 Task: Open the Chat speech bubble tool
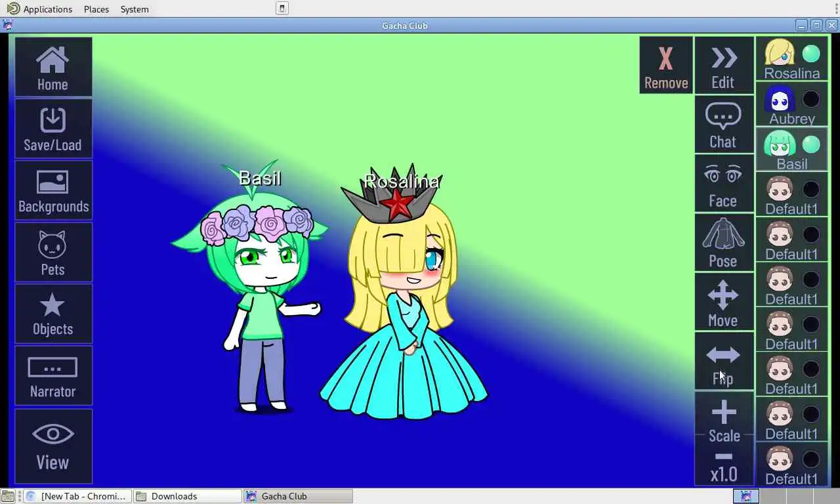pyautogui.click(x=724, y=124)
